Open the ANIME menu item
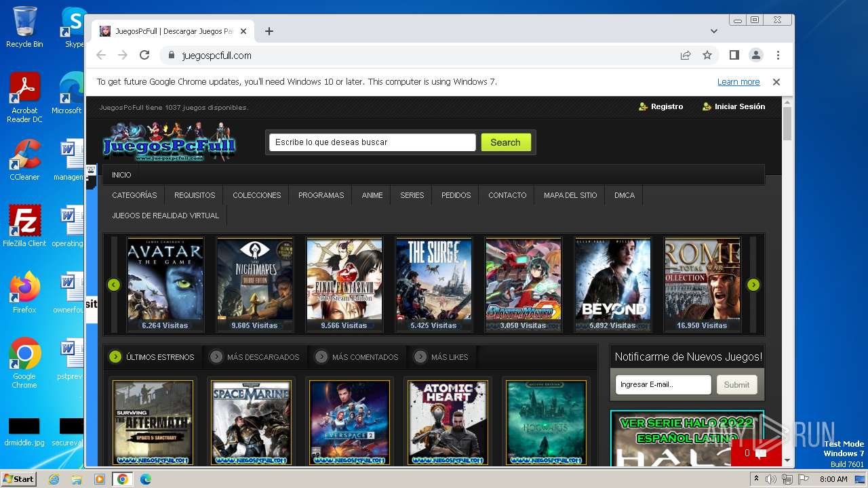This screenshot has width=868, height=488. pyautogui.click(x=372, y=195)
